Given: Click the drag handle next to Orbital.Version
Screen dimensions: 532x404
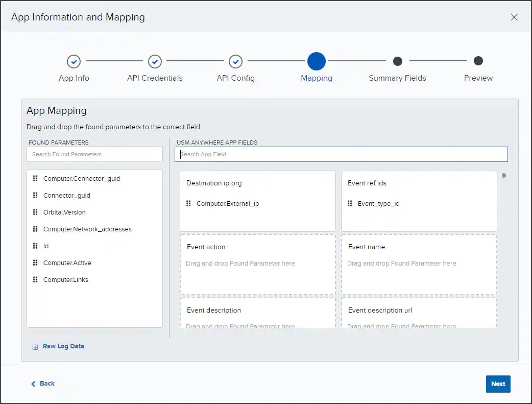Looking at the screenshot, I should (x=35, y=212).
